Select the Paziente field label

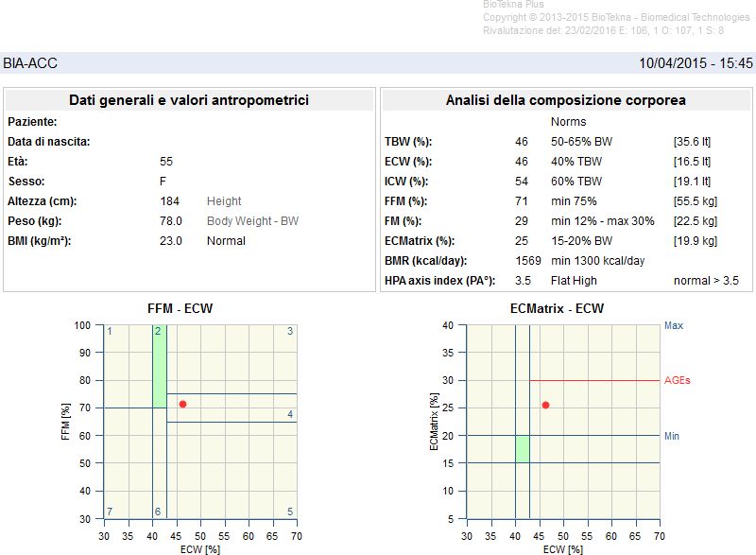pyautogui.click(x=33, y=122)
